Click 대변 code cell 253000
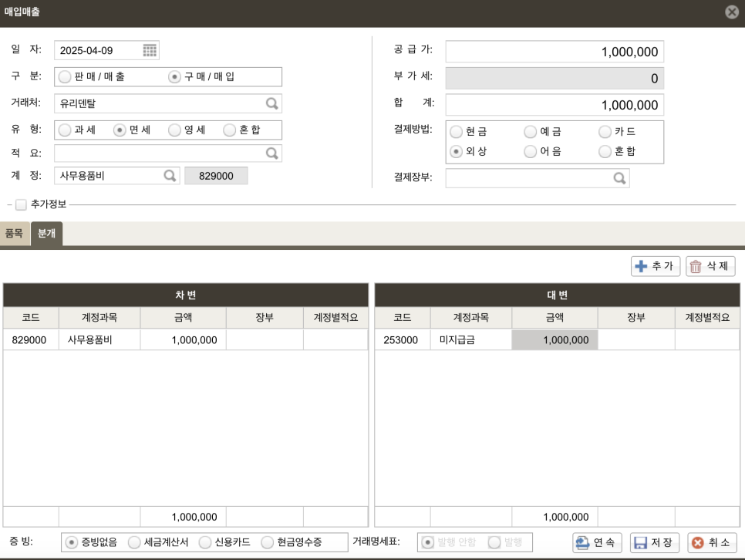 pos(403,340)
